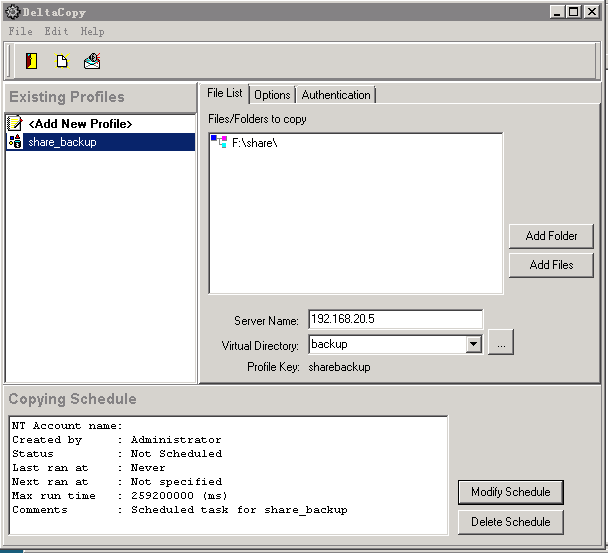Click the notepad icon beside Add New Profile
Image resolution: width=608 pixels, height=553 pixels.
click(15, 123)
